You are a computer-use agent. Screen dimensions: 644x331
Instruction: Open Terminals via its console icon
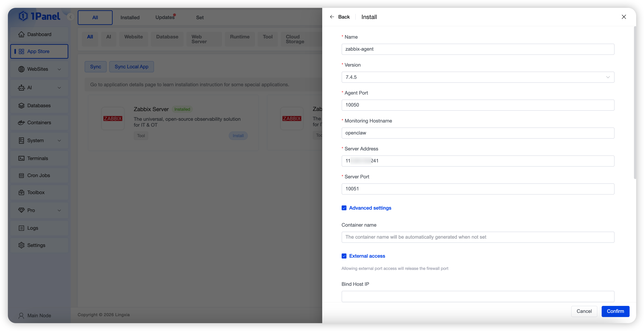point(21,158)
